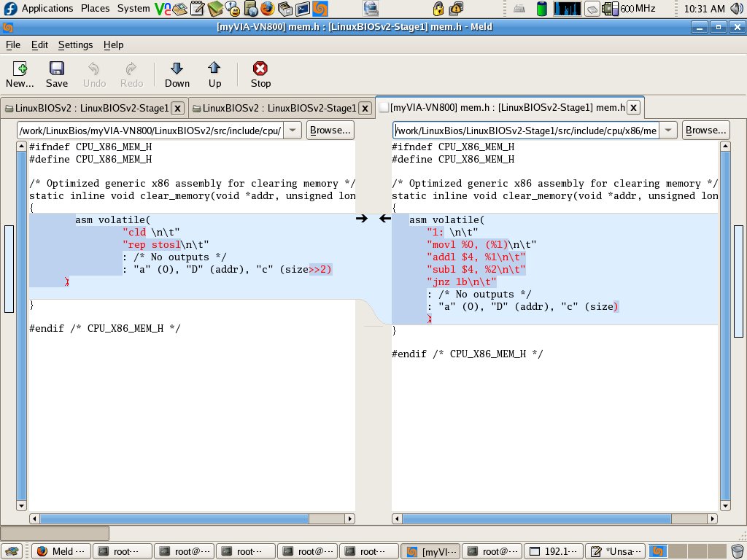747x560 pixels.
Task: Click the left pane file path field
Action: point(150,130)
